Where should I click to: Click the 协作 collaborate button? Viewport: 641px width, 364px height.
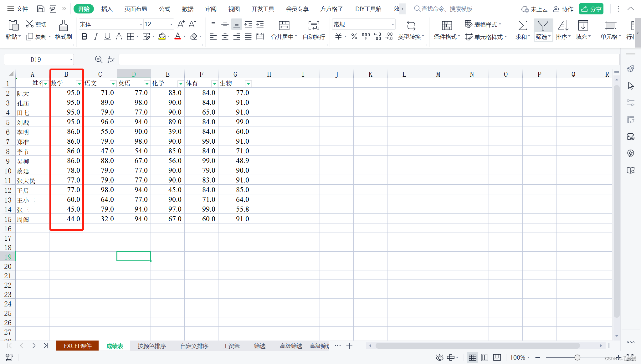tap(563, 9)
